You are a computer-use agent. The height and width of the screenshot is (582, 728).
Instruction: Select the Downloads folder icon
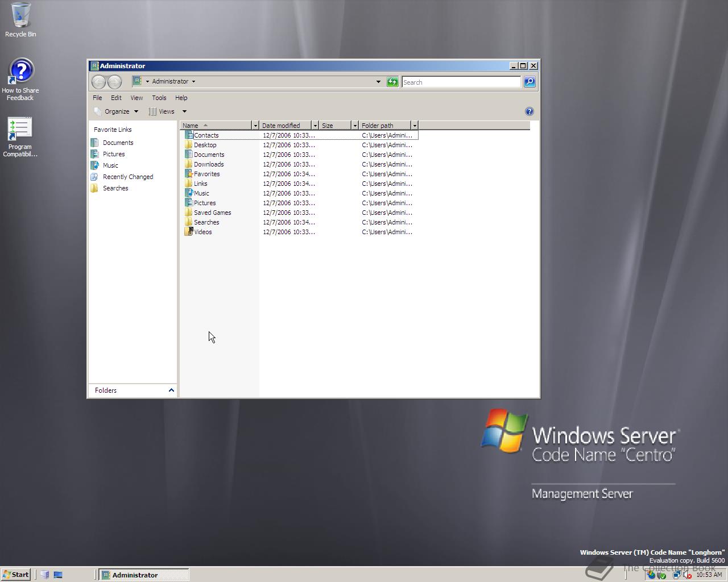[x=189, y=164]
